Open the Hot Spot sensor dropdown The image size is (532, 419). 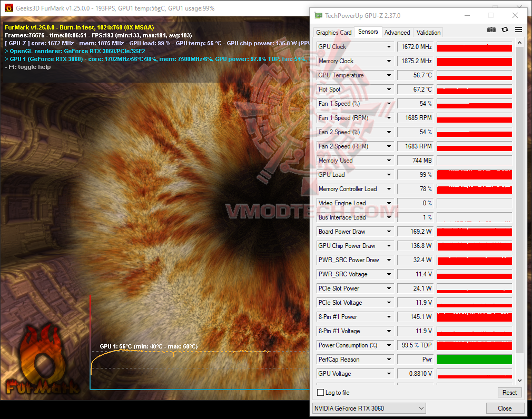[x=389, y=89]
